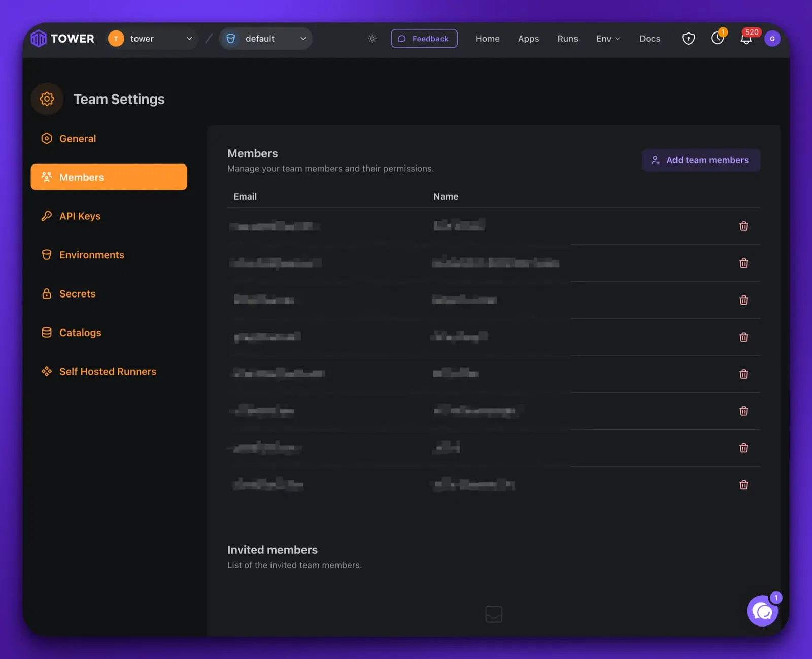
Task: Open Self Hosted Runners via its icon
Action: (x=47, y=371)
